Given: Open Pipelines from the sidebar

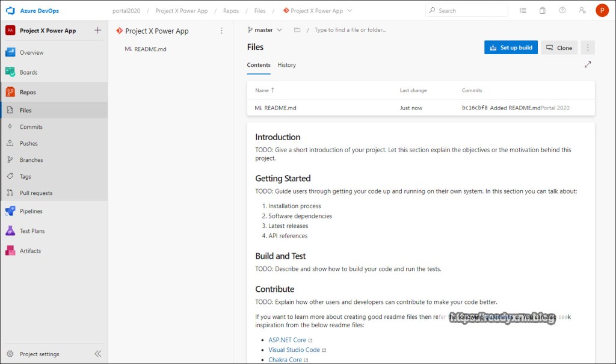Looking at the screenshot, I should point(31,211).
